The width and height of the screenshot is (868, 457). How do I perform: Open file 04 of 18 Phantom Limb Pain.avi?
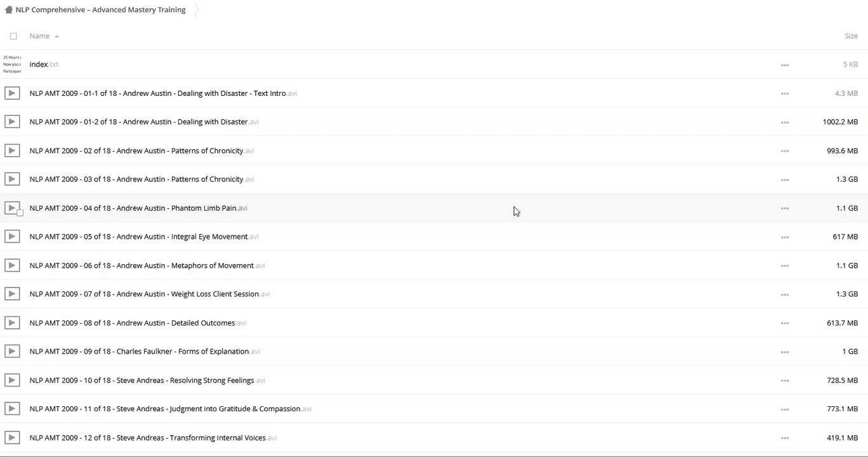138,208
